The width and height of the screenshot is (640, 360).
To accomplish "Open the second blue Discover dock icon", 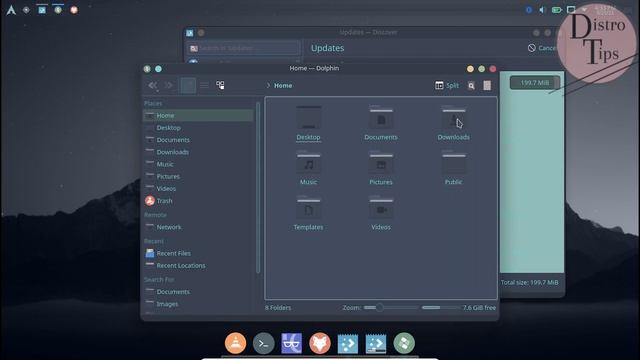I will pyautogui.click(x=376, y=344).
